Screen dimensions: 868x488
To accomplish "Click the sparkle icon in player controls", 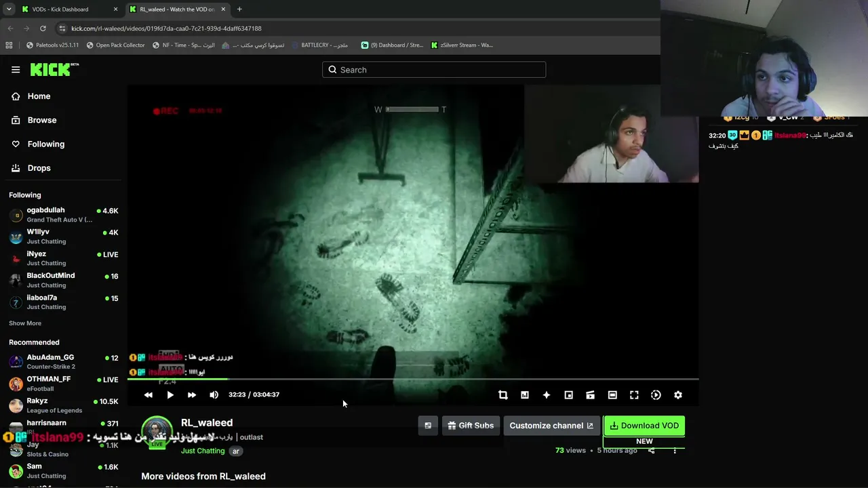I will tap(547, 395).
